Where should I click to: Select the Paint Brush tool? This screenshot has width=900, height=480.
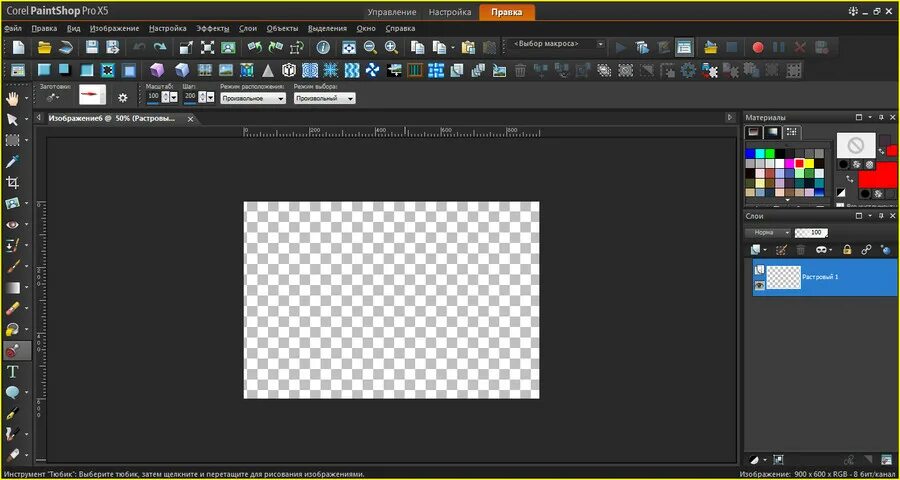point(12,266)
